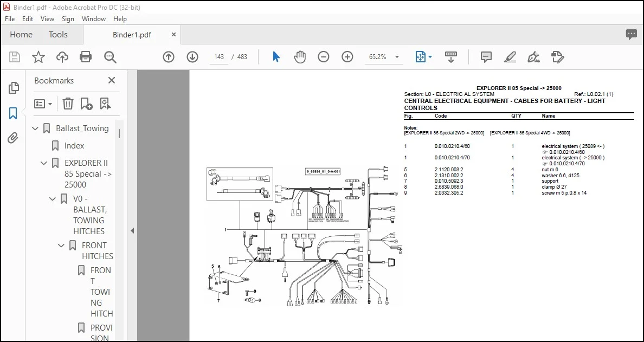Click part code 0.010.5092.3
This screenshot has height=342, width=644.
tap(449, 181)
